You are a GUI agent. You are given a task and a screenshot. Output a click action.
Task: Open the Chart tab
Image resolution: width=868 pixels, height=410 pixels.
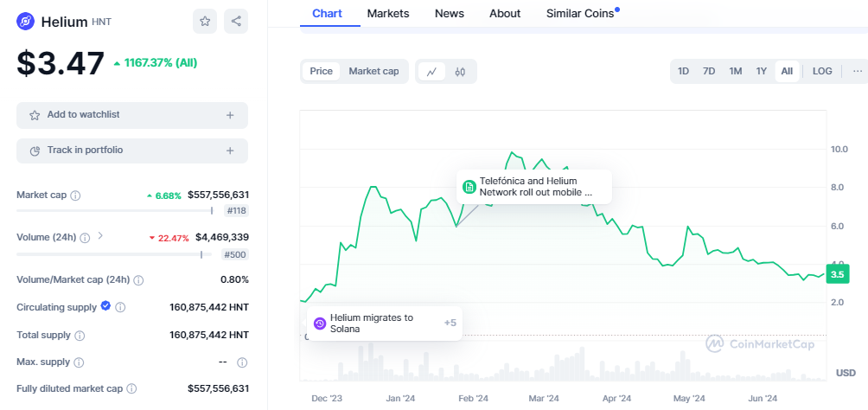tap(327, 13)
